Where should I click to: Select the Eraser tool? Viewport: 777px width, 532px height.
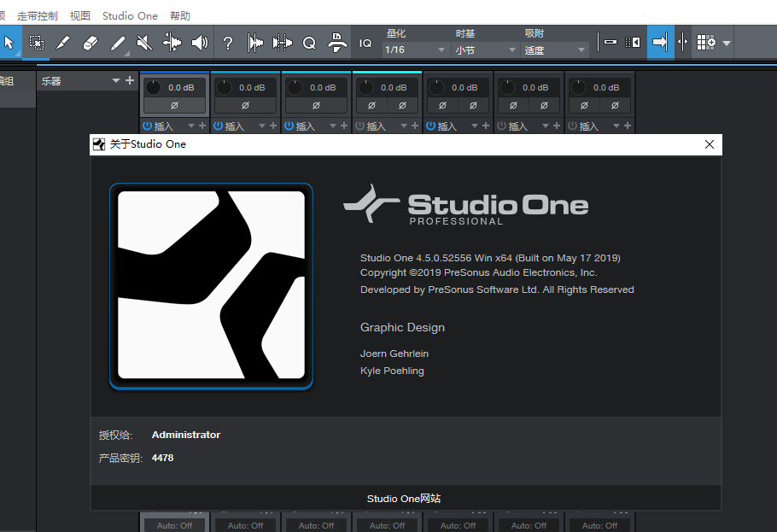pos(91,43)
